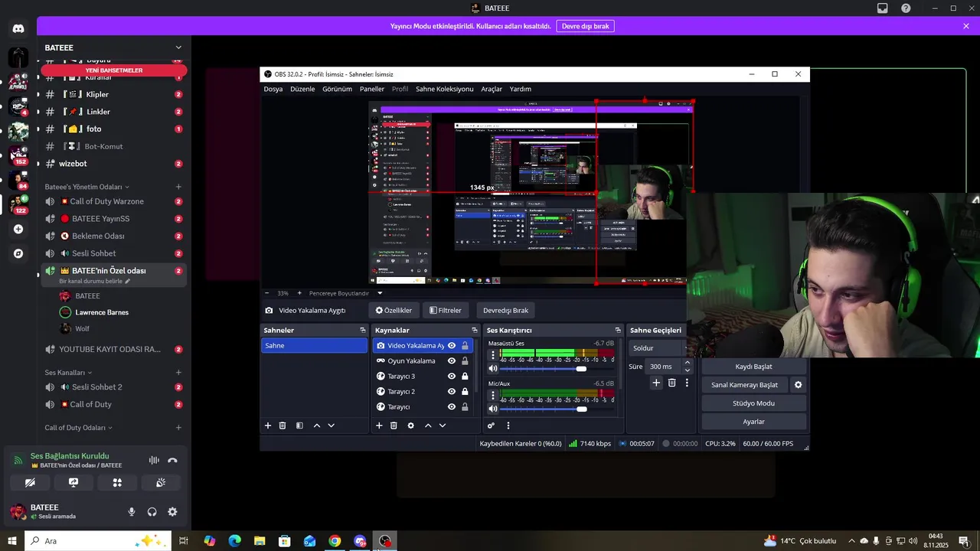Image resolution: width=980 pixels, height=551 pixels.
Task: Open transition properties three-dot icon
Action: 687,383
